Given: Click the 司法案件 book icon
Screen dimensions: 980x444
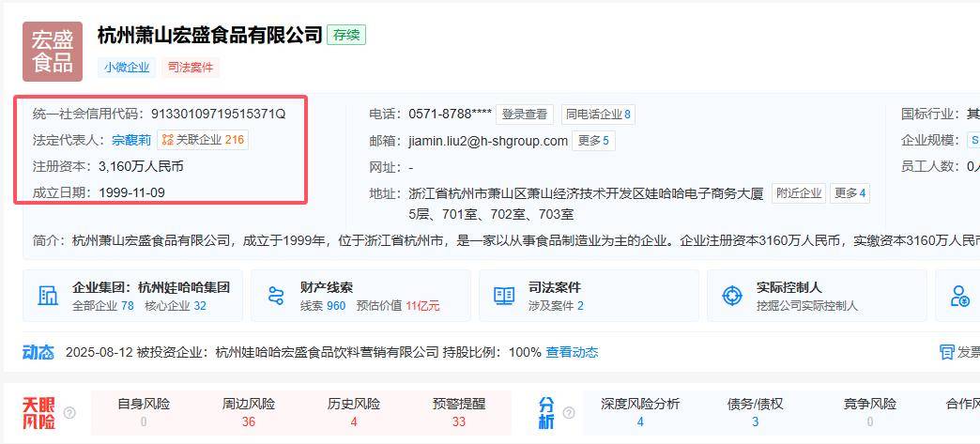Looking at the screenshot, I should tap(504, 296).
